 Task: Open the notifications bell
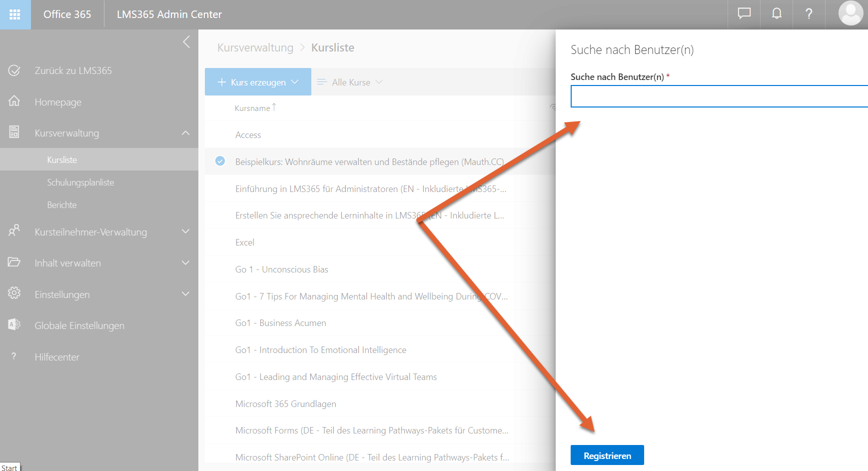tap(777, 14)
